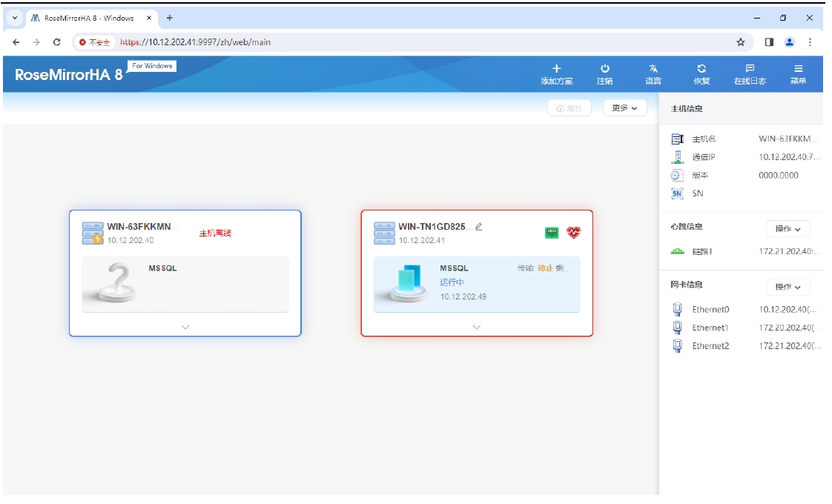The height and width of the screenshot is (504, 832).
Task: Open a new browser tab
Action: pos(169,18)
